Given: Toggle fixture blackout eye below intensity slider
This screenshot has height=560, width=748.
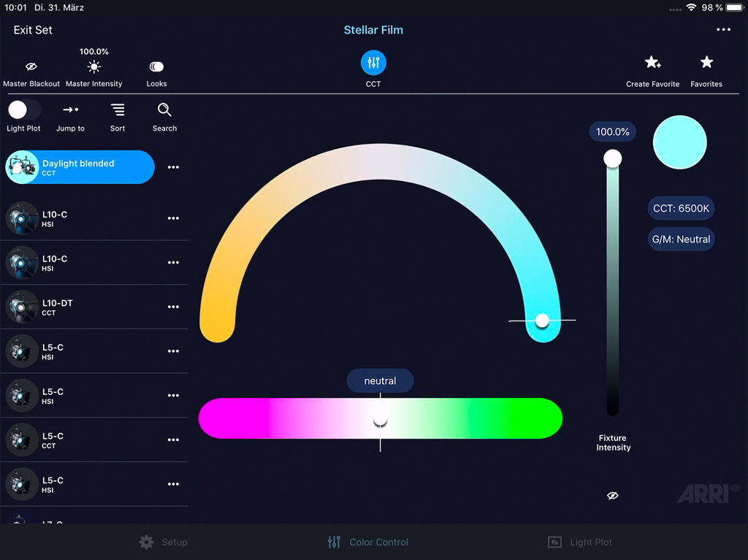Looking at the screenshot, I should coord(613,496).
